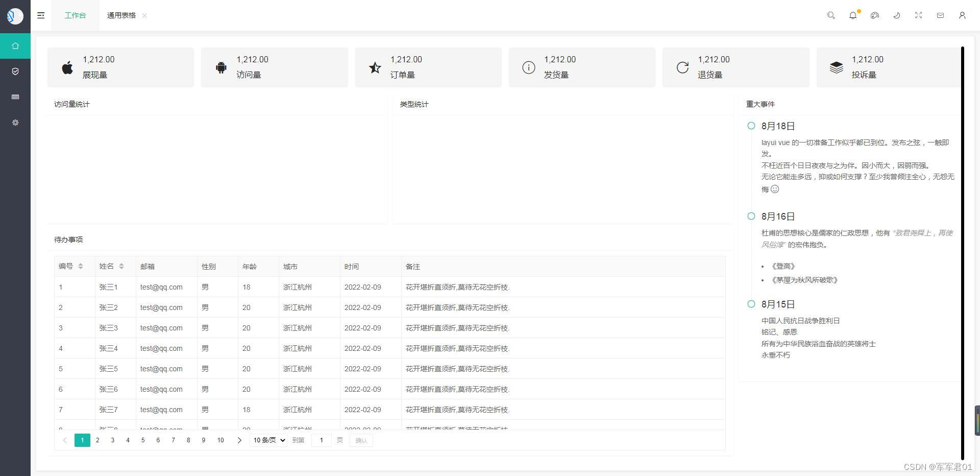The width and height of the screenshot is (980, 476).
Task: Click the 类型统计 panel title
Action: point(414,104)
